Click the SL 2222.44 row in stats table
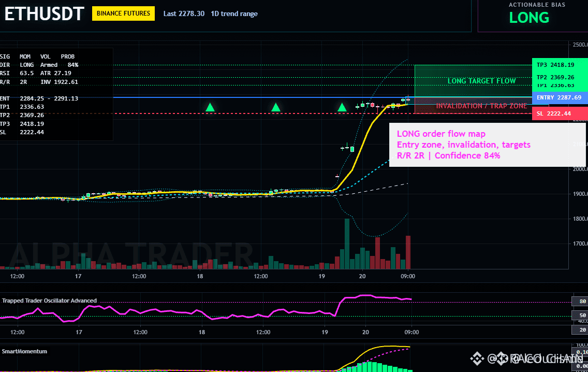 pyautogui.click(x=22, y=132)
